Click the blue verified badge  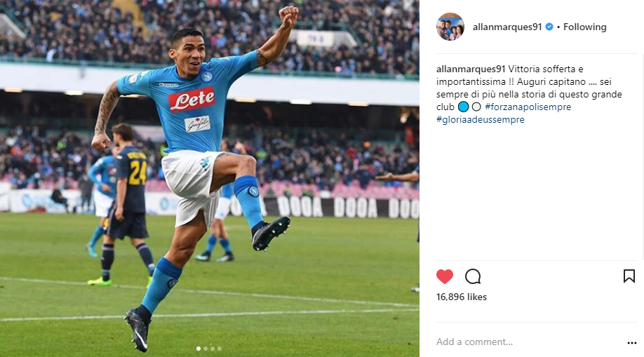tap(549, 27)
